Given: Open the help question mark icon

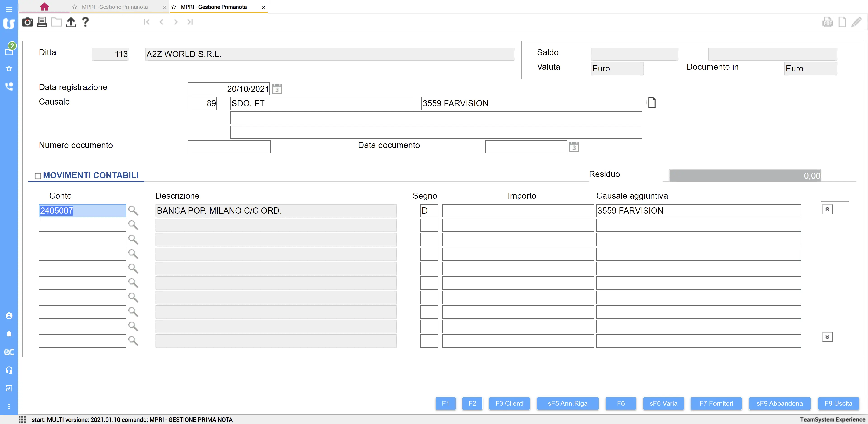Looking at the screenshot, I should pyautogui.click(x=85, y=22).
